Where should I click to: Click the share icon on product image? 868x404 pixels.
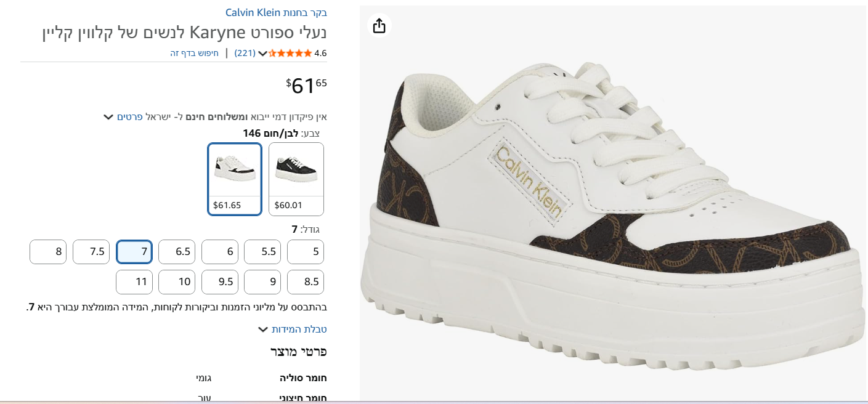click(379, 25)
